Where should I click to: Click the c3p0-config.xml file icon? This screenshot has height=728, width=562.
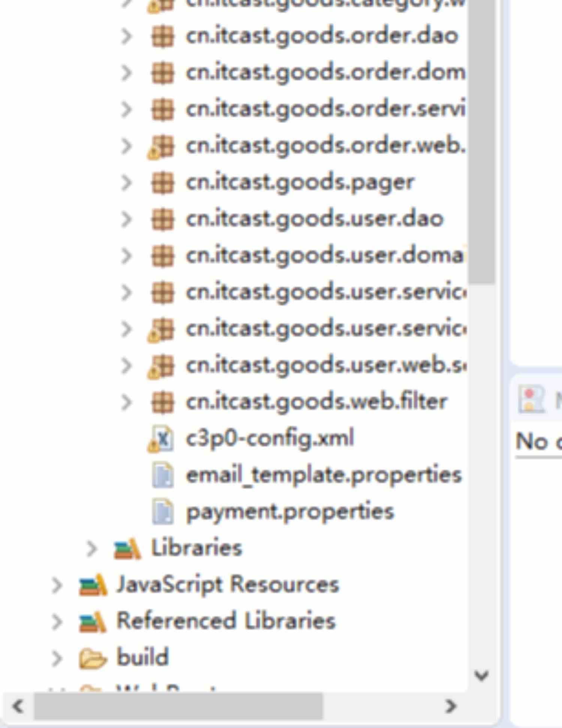click(x=160, y=438)
